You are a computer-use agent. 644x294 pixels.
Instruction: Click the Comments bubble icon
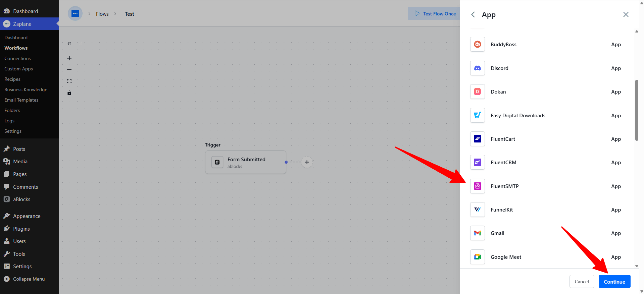(x=7, y=187)
